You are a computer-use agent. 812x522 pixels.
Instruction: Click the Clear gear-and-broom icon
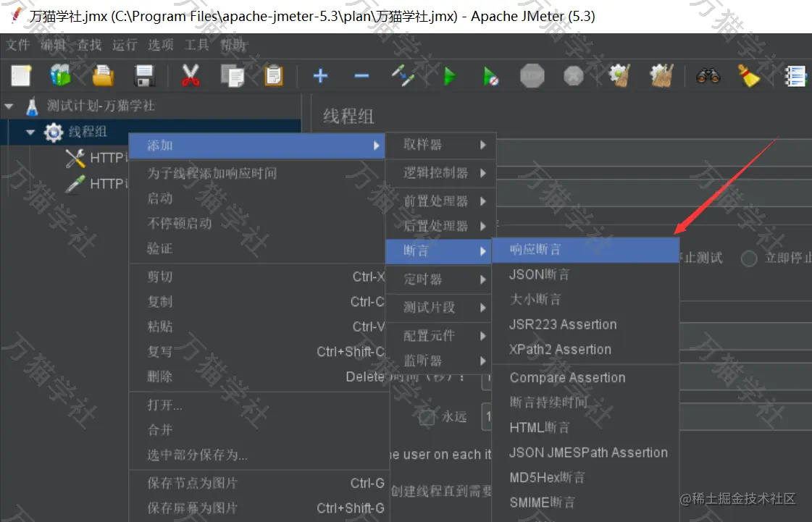(x=619, y=75)
